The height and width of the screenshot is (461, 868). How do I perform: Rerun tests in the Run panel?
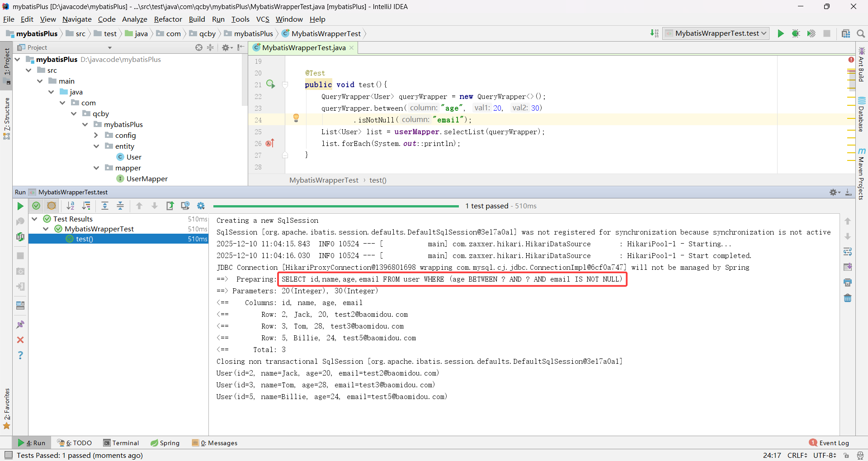pos(20,206)
